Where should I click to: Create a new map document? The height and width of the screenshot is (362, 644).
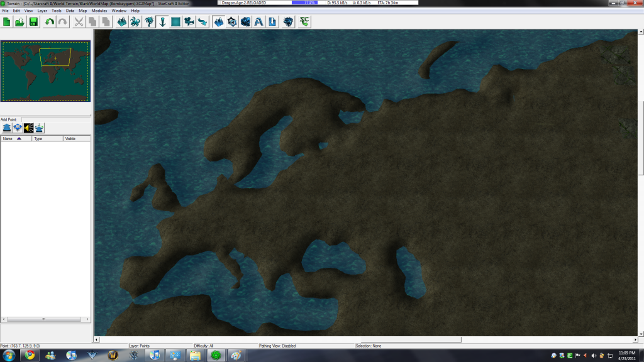pyautogui.click(x=6, y=22)
